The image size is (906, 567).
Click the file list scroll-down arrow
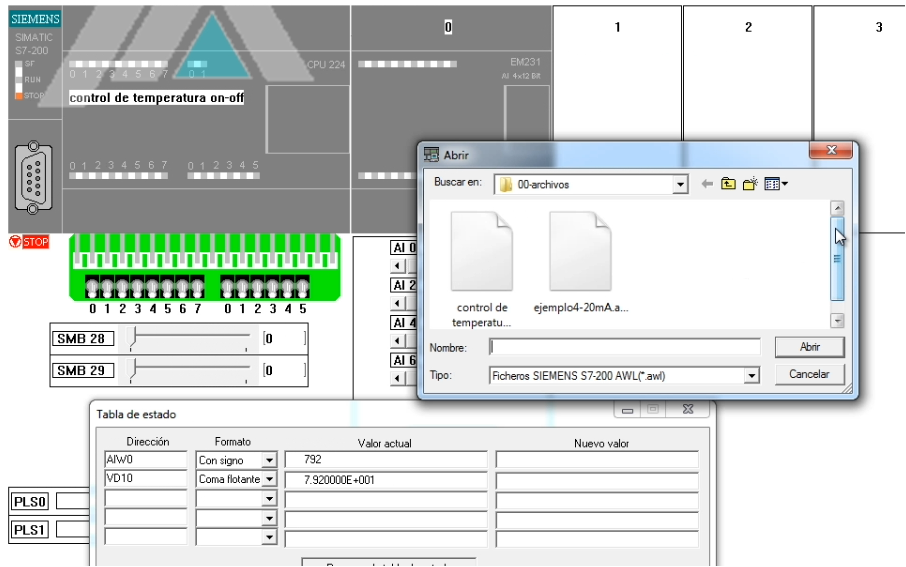coord(837,320)
